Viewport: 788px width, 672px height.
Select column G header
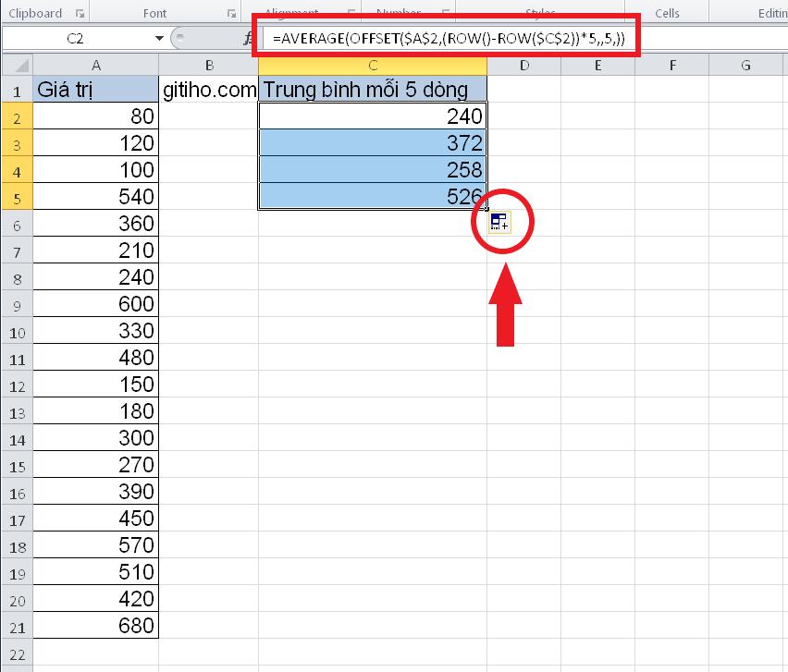[745, 65]
